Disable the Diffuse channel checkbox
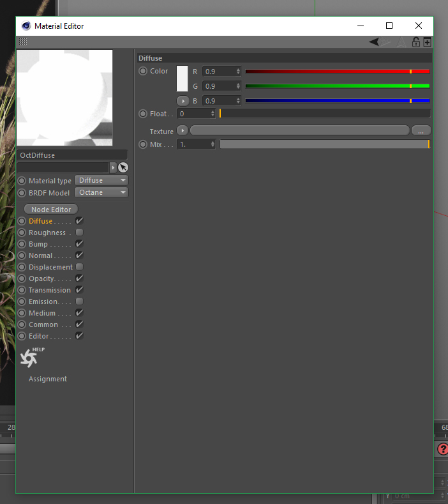Screen dimensions: 448x504 click(79, 221)
